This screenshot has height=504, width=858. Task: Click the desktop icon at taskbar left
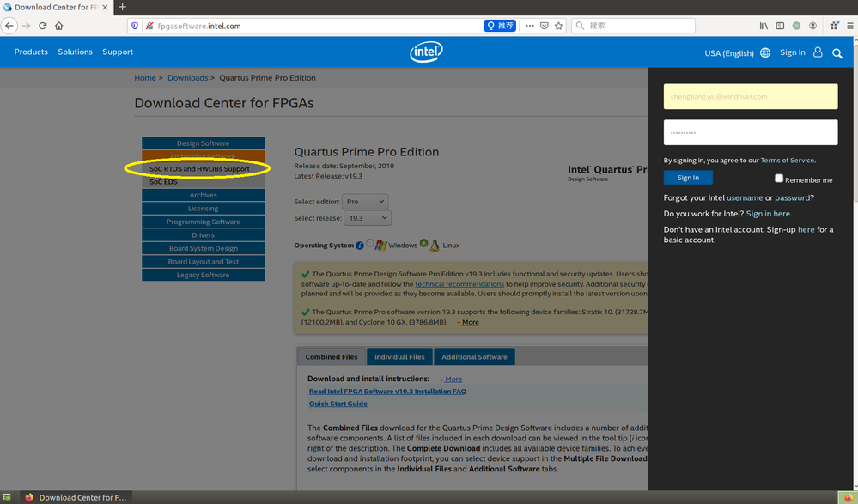click(7, 497)
